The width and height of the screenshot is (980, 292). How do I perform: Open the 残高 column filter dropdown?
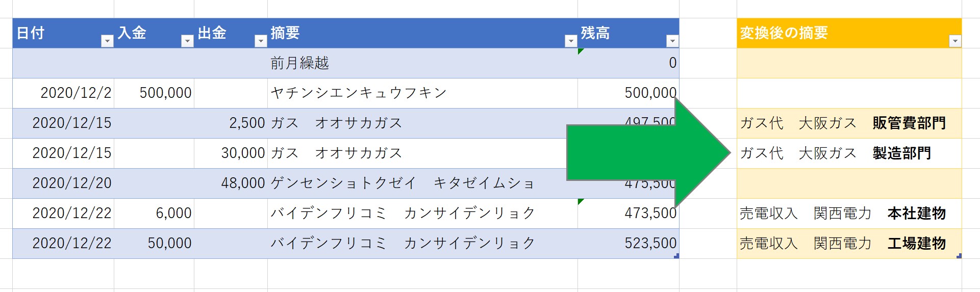[x=672, y=41]
